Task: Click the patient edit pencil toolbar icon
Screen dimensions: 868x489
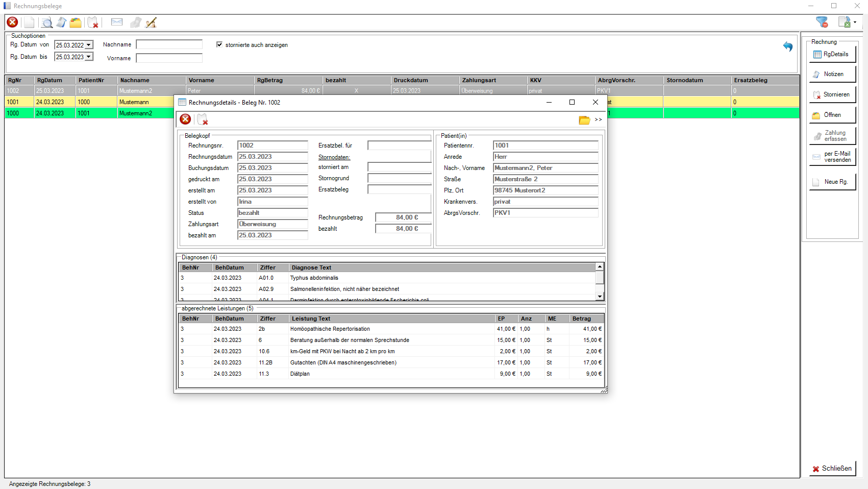Action: (151, 22)
